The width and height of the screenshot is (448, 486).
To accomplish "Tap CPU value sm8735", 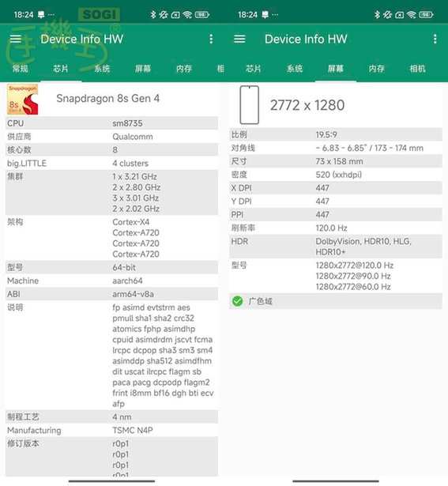I will [128, 123].
